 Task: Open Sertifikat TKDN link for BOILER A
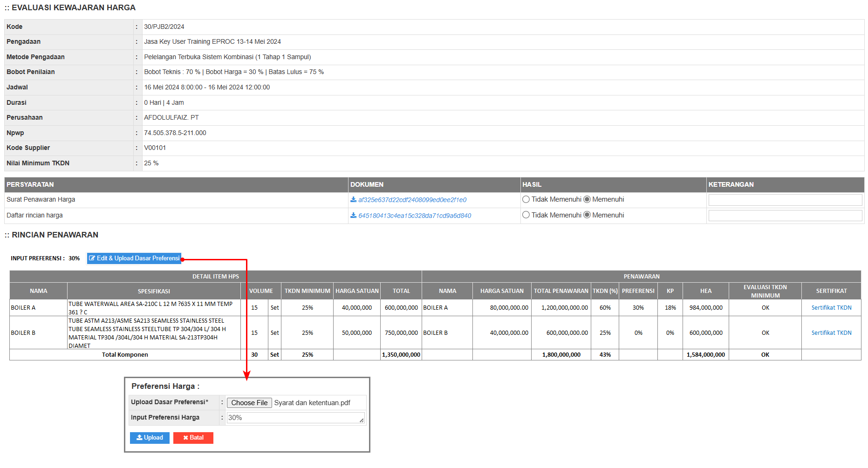pyautogui.click(x=831, y=308)
